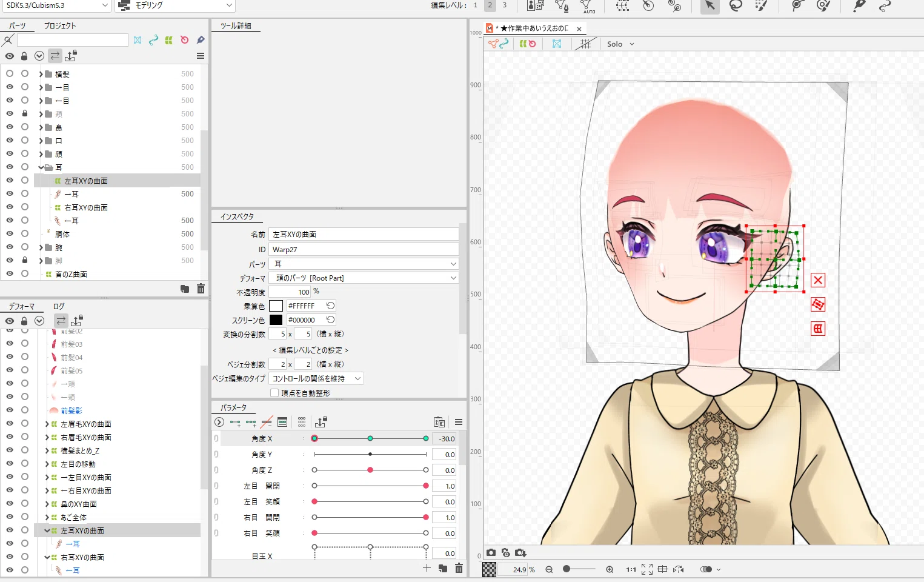924x582 pixels.
Task: Select the brush selection tool
Action: pos(762,6)
